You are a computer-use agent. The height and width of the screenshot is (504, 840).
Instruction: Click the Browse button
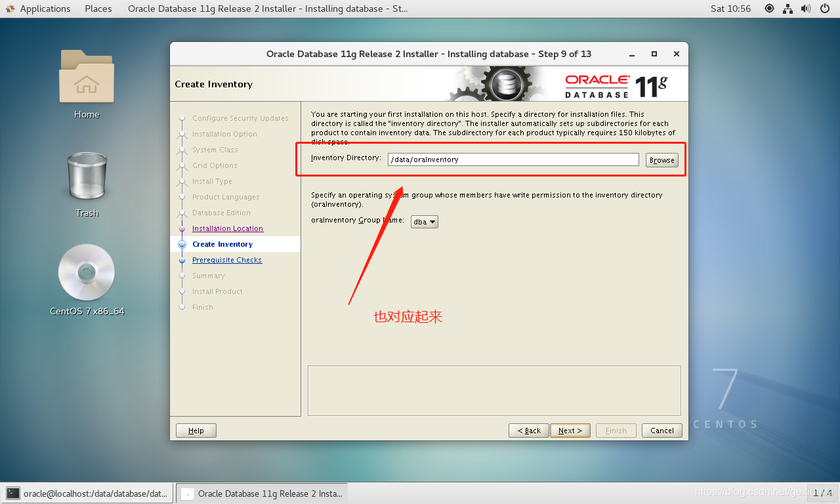(662, 160)
